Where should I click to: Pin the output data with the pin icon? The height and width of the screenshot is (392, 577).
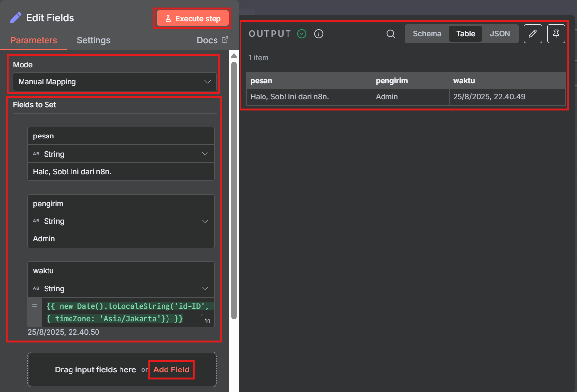[556, 34]
